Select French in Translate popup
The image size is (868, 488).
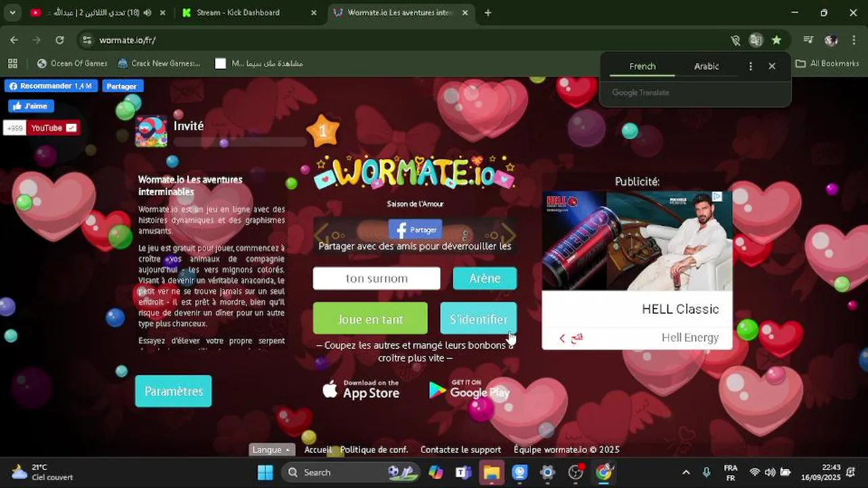pyautogui.click(x=642, y=66)
